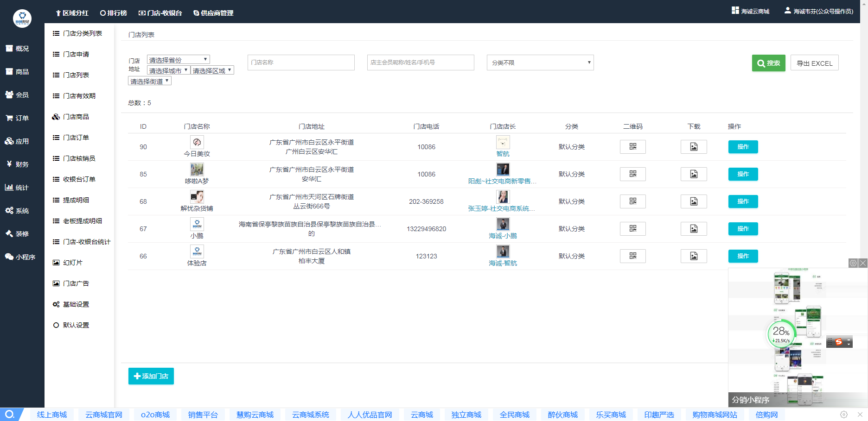Expand the 请选择城市 city dropdown

point(168,70)
